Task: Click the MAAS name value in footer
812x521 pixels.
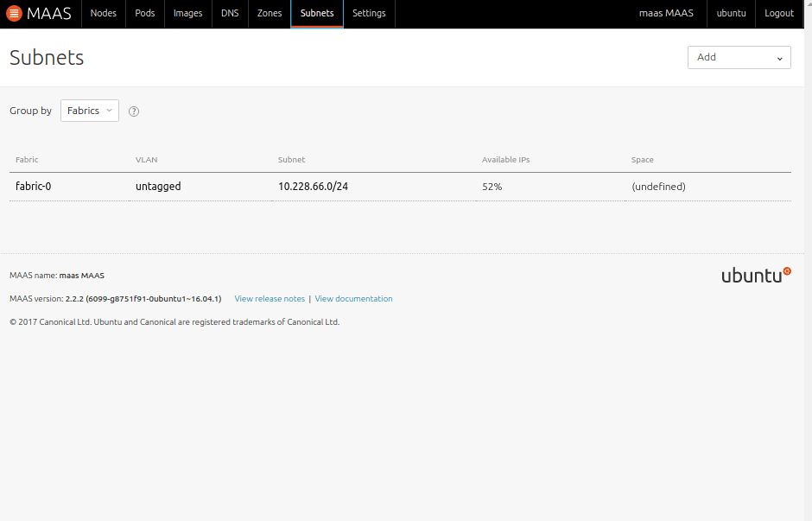Action: [82, 276]
